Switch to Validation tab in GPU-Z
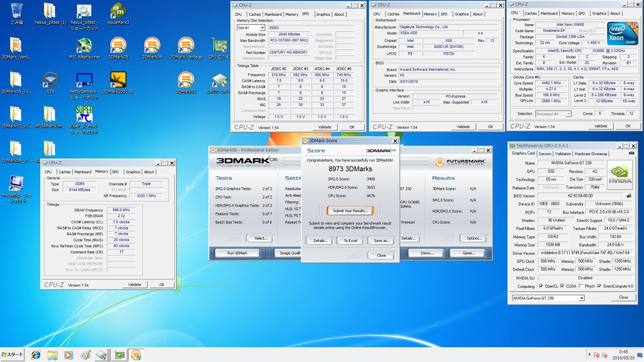Viewport: 644px width, 362px height. (x=563, y=154)
